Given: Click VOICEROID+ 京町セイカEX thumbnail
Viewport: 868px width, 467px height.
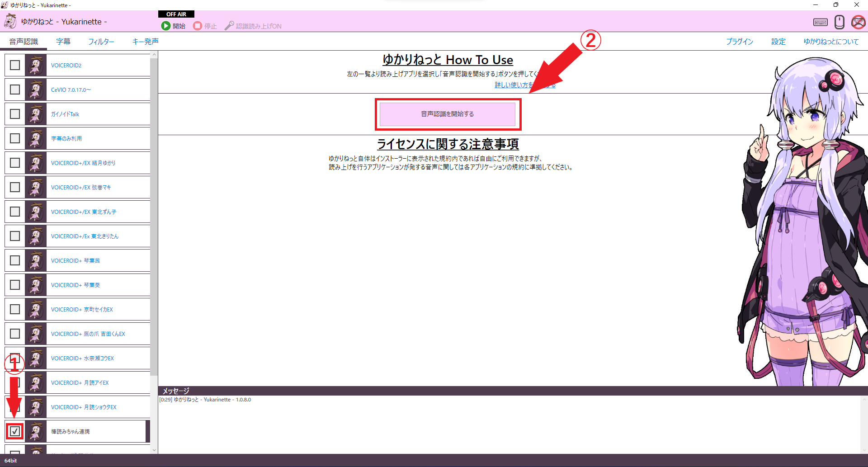Looking at the screenshot, I should tap(36, 309).
